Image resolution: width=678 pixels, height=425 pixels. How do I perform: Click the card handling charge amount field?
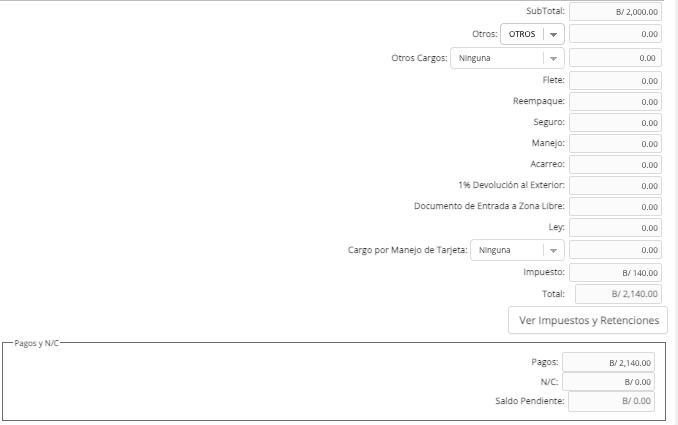click(615, 250)
